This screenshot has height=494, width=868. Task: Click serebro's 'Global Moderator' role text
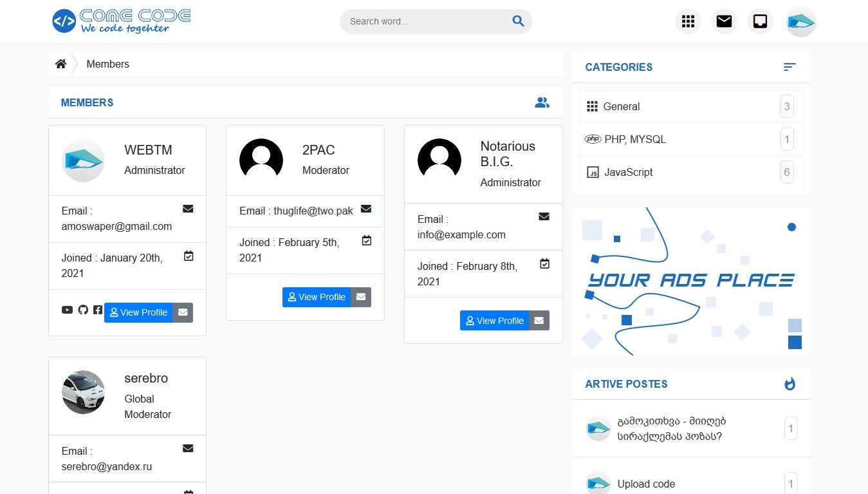[147, 406]
